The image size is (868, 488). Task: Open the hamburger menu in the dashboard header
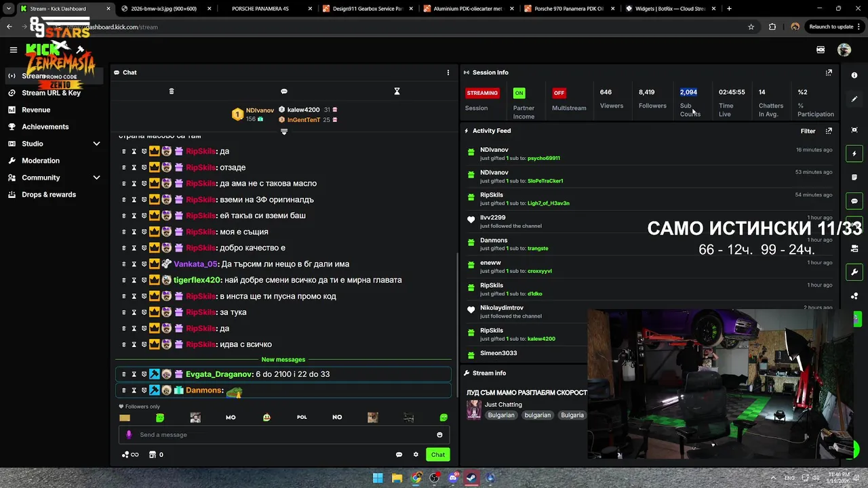click(13, 49)
